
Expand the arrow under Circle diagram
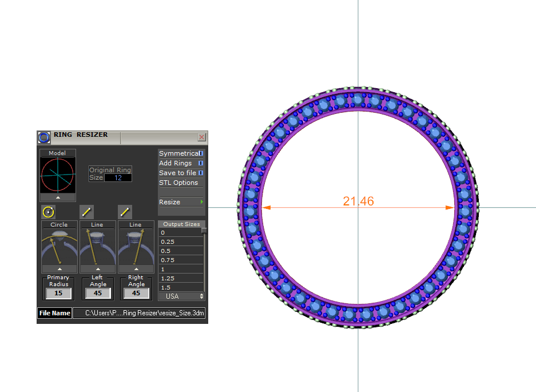point(59,268)
